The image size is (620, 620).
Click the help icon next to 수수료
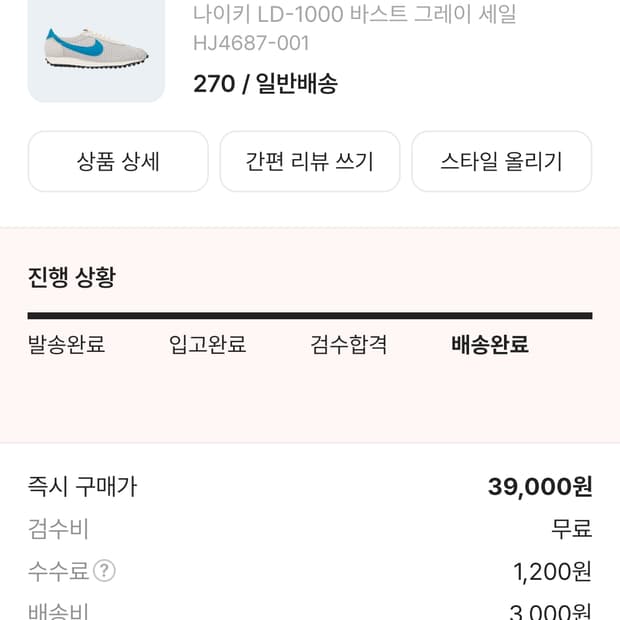[104, 571]
